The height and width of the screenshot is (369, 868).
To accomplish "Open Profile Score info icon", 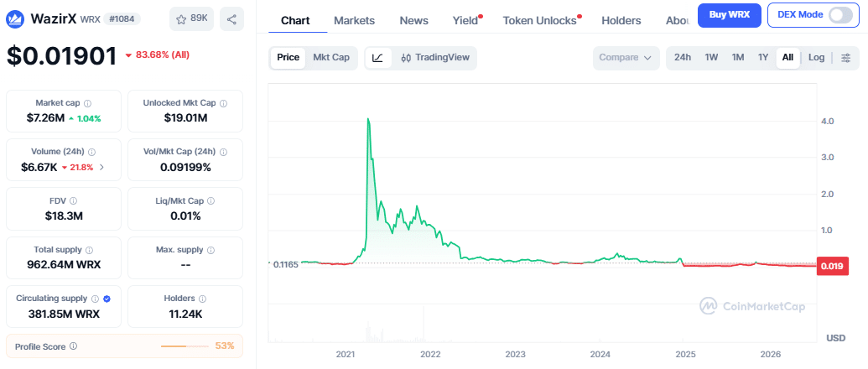I will [73, 346].
